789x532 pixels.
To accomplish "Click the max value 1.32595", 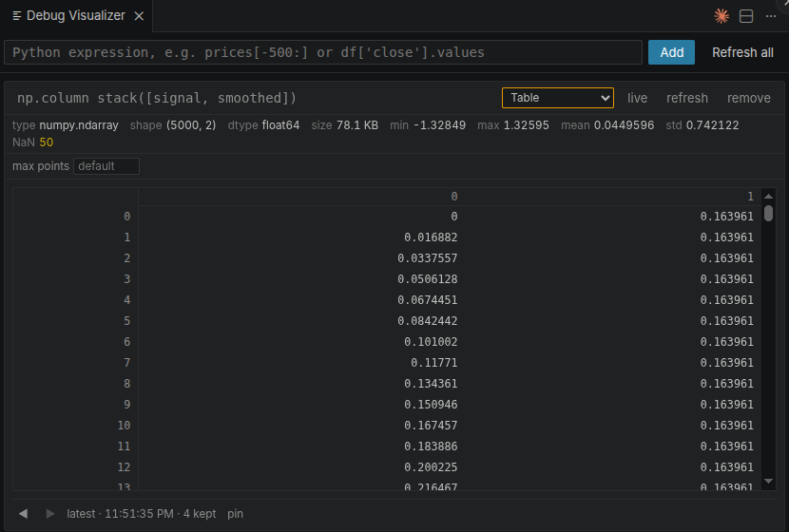I will (527, 125).
